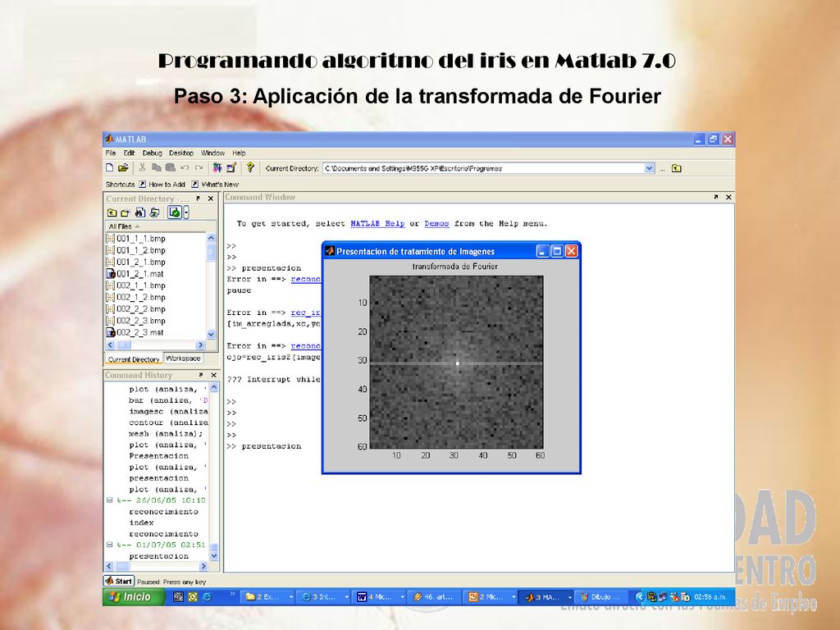Click the Copy icon in MATLAB toolbar
This screenshot has height=630, width=840.
click(x=157, y=167)
